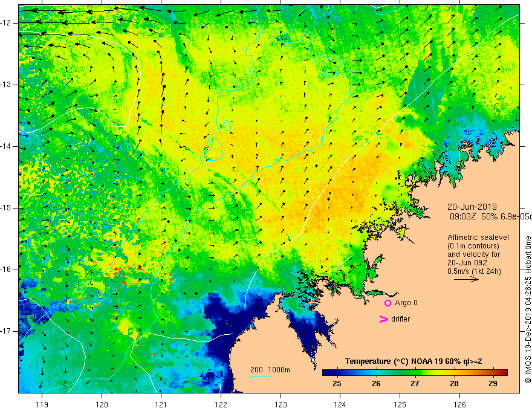The image size is (532, 411).
Task: Click the color bar tick label 26
Action: pos(376,384)
